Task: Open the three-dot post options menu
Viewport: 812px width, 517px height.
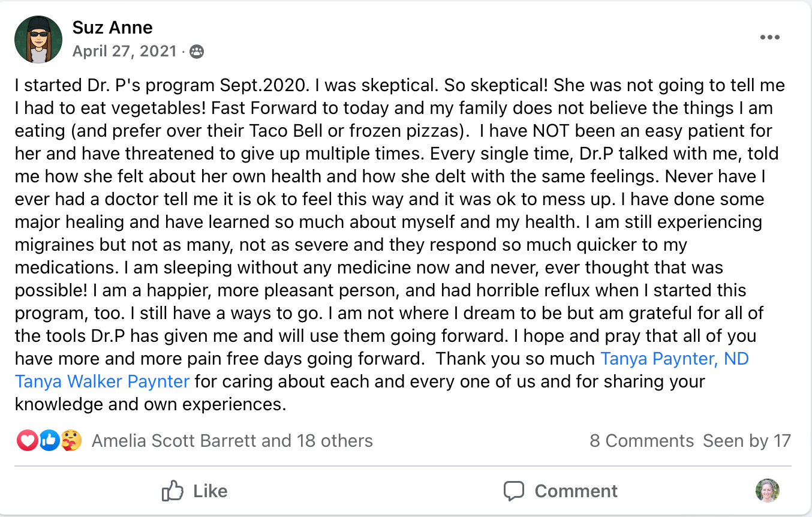Action: (769, 37)
